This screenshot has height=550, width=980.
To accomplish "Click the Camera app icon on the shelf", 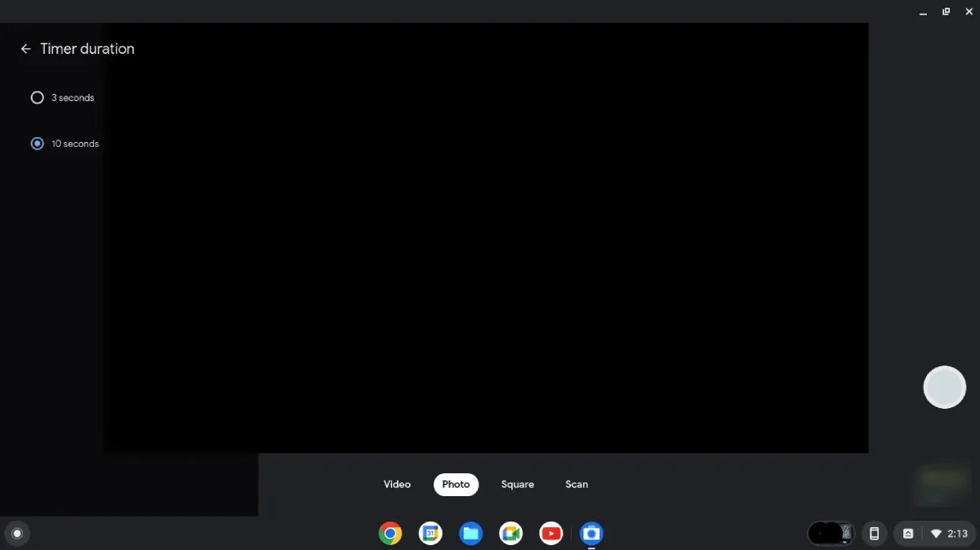I will (591, 533).
